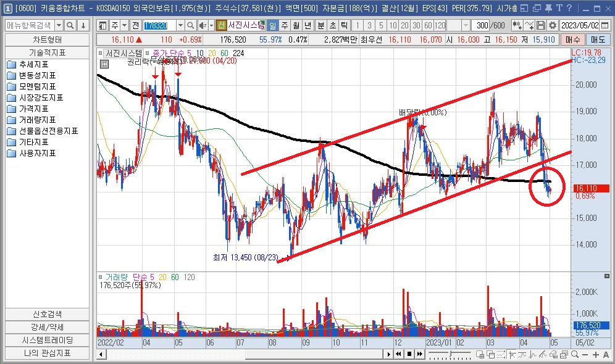Image resolution: width=615 pixels, height=364 pixels.
Task: Click the rewind playback button
Action: point(398,354)
